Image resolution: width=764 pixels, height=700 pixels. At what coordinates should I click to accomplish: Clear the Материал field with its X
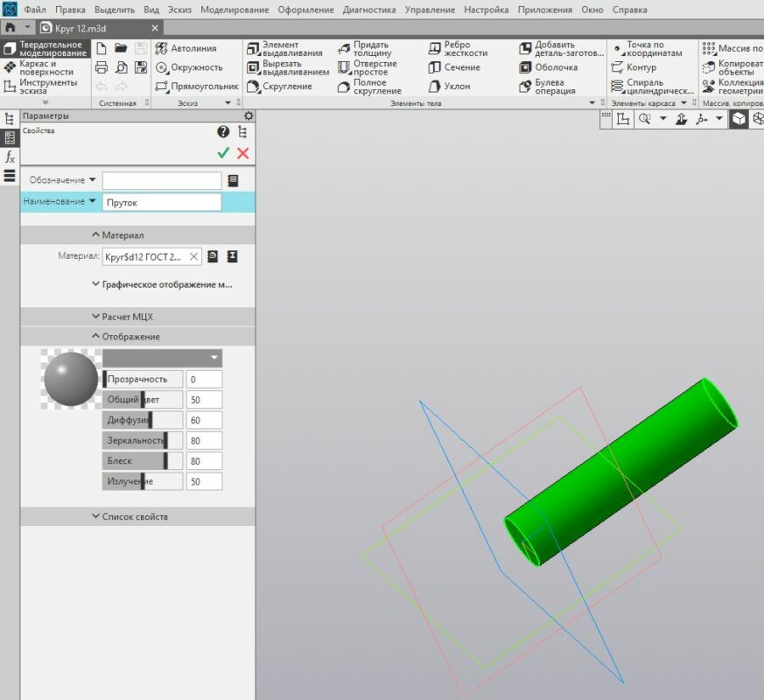(x=193, y=256)
